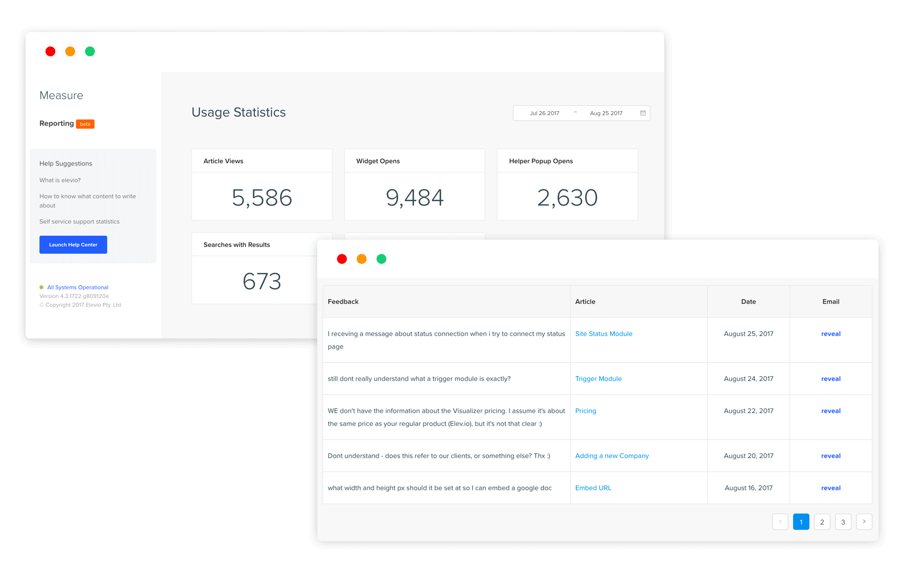Click the All Systems Operational status link
Screen dimensions: 924x588
tap(78, 287)
